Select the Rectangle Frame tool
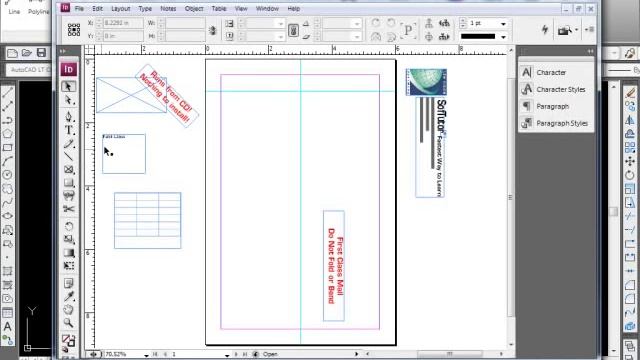Image resolution: width=640 pixels, height=360 pixels. point(69,169)
